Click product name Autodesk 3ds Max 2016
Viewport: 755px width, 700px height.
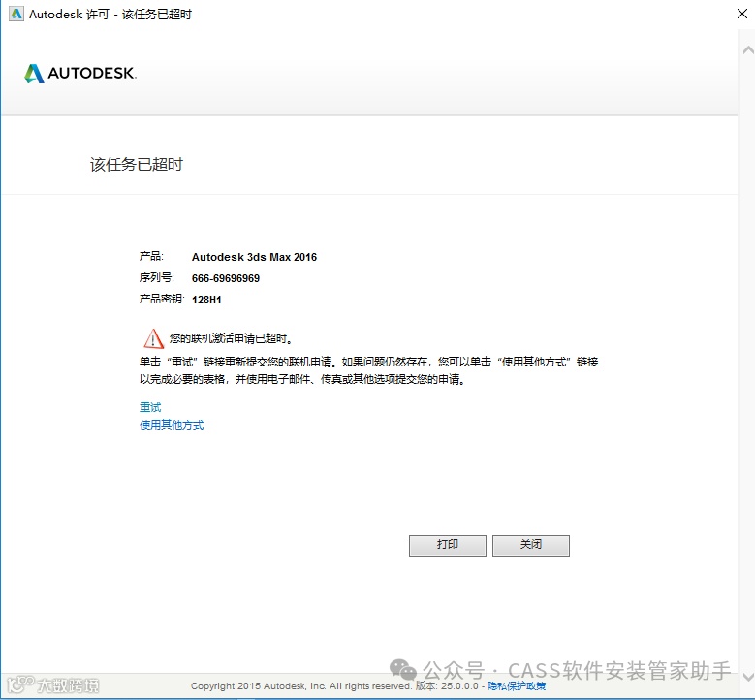click(x=254, y=257)
